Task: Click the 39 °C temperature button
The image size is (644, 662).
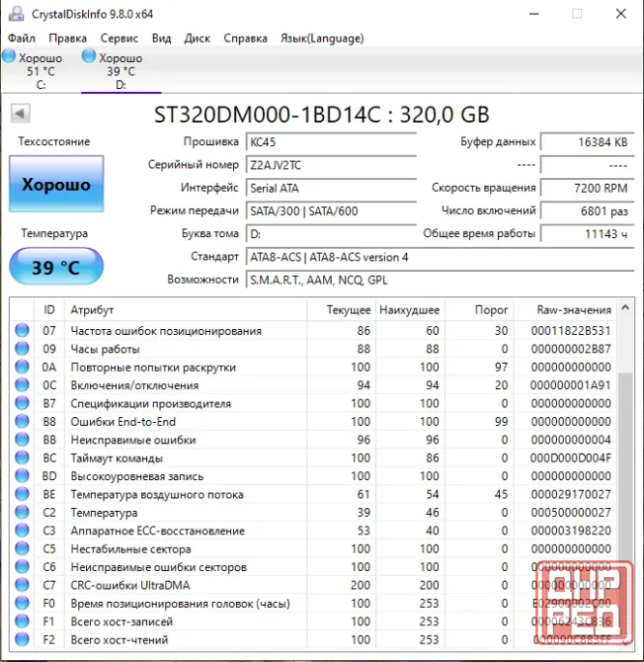Action: (56, 267)
